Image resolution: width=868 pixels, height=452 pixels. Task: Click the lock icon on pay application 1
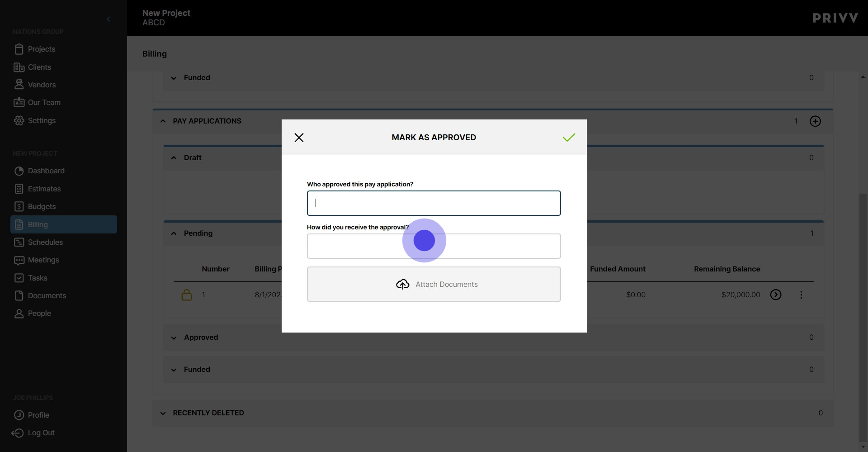coord(187,295)
